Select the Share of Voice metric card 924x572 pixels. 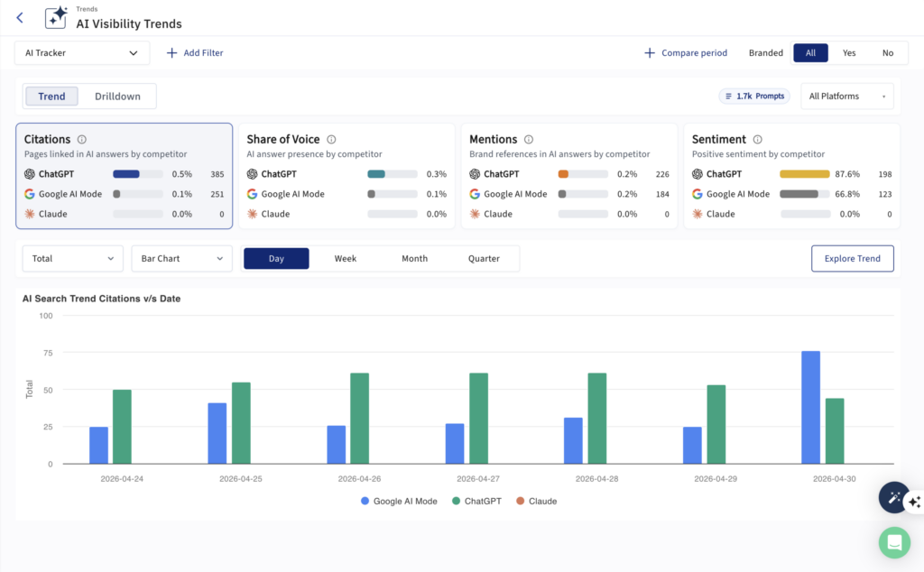point(346,176)
